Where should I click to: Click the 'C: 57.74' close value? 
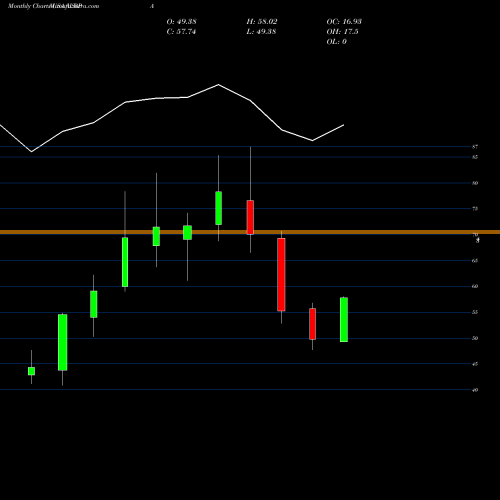pos(181,31)
